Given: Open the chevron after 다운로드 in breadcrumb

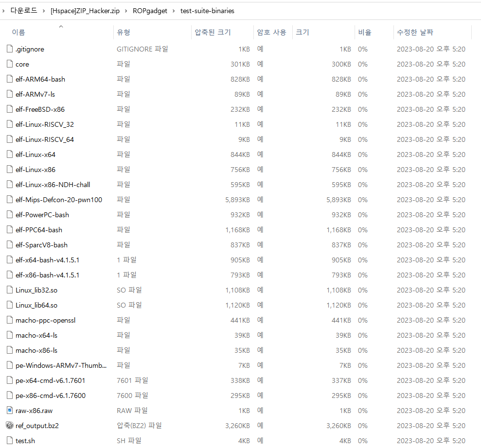Looking at the screenshot, I should (x=44, y=11).
